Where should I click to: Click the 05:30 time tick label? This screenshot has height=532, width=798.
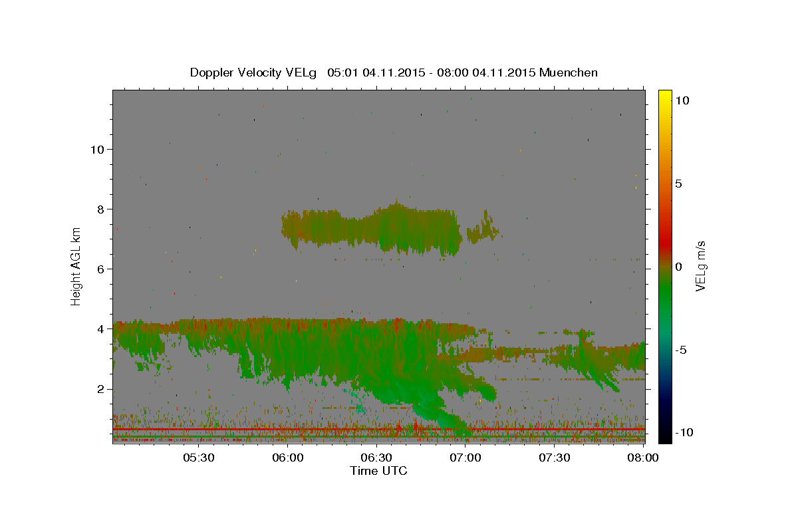[198, 458]
